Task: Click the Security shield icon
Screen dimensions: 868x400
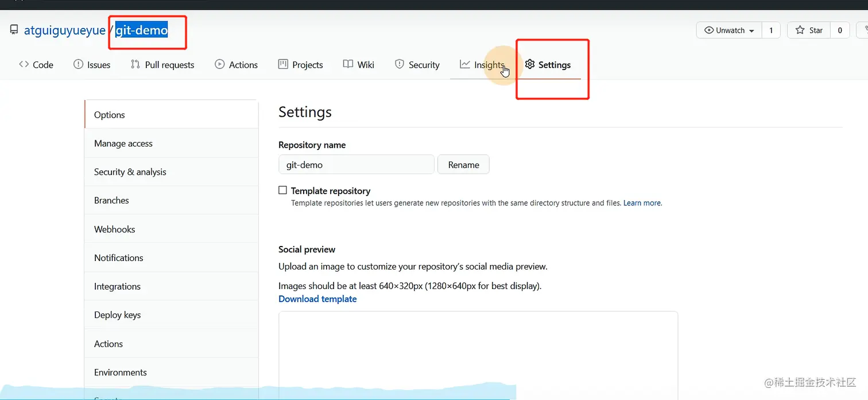Action: click(400, 64)
